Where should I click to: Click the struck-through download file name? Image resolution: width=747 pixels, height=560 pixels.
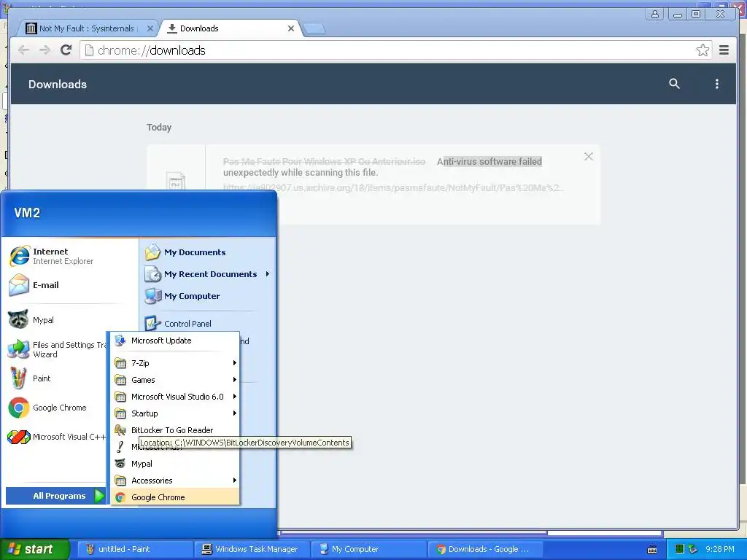pyautogui.click(x=324, y=161)
